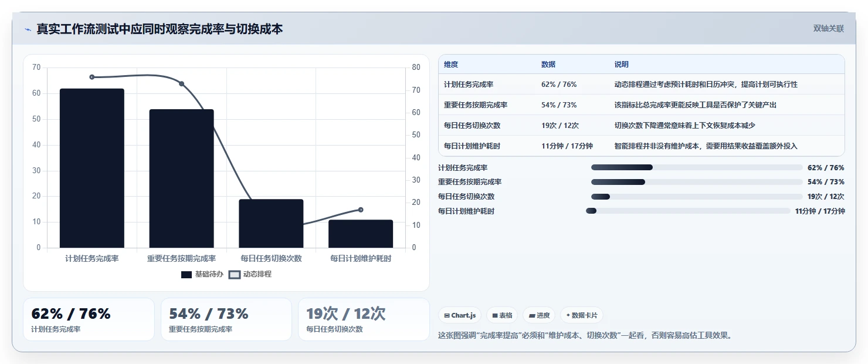Click the 每日任务切换次数 bar in the chart
Image resolution: width=868 pixels, height=364 pixels.
pyautogui.click(x=271, y=223)
